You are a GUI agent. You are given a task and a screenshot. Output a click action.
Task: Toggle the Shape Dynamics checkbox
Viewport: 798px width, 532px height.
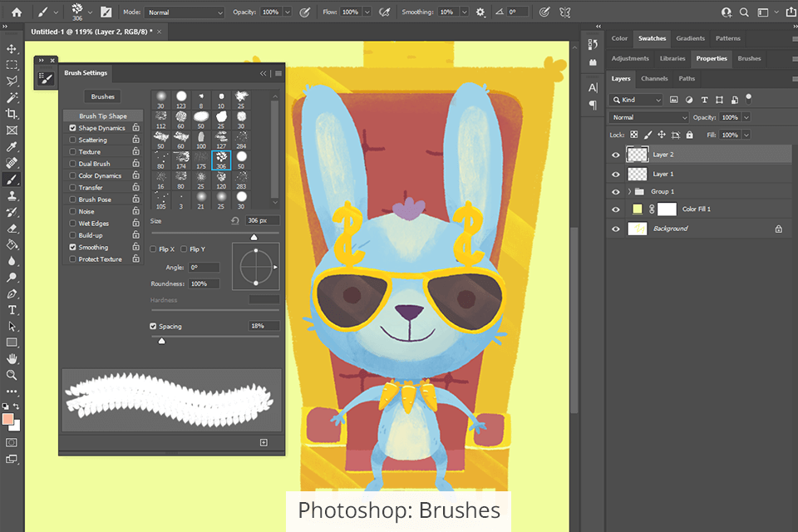click(x=72, y=128)
